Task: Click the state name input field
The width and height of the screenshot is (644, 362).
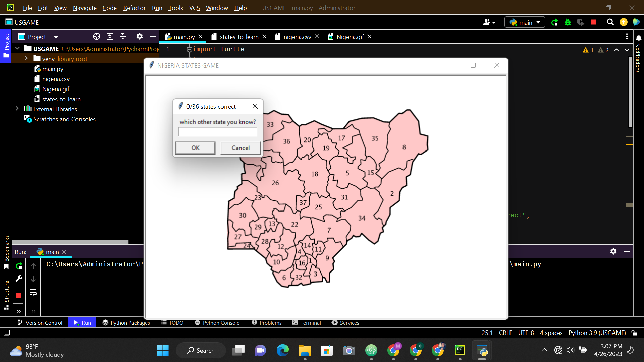Action: (x=218, y=132)
